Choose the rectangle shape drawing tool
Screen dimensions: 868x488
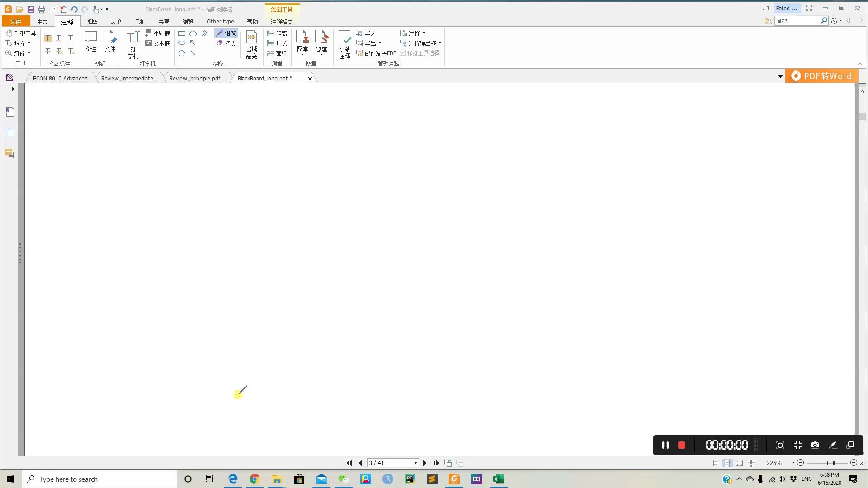[x=182, y=33]
